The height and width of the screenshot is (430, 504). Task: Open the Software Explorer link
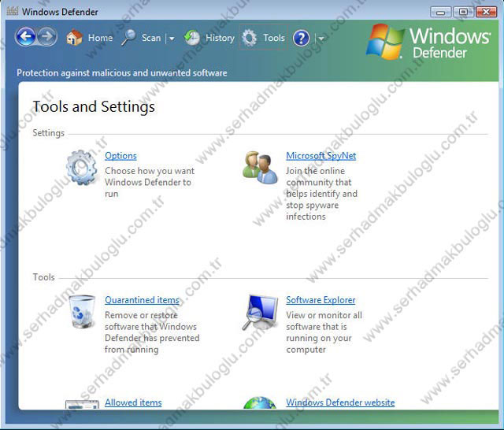click(321, 300)
